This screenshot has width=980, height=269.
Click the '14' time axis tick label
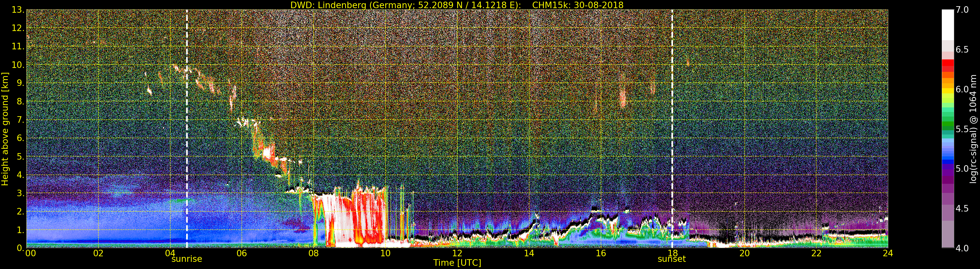click(529, 253)
